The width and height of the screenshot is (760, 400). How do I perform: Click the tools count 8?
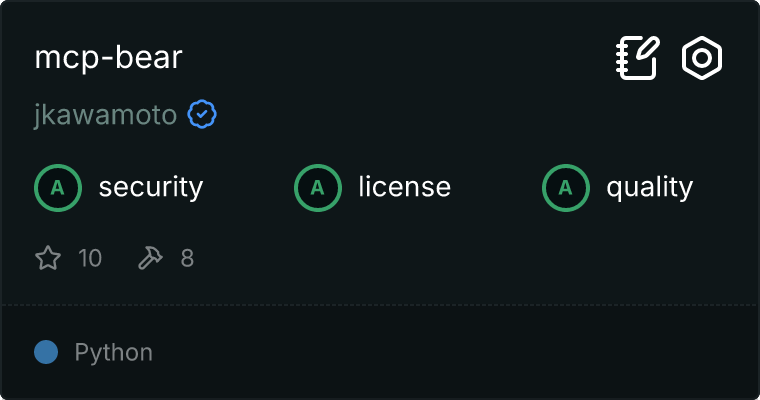(x=188, y=258)
